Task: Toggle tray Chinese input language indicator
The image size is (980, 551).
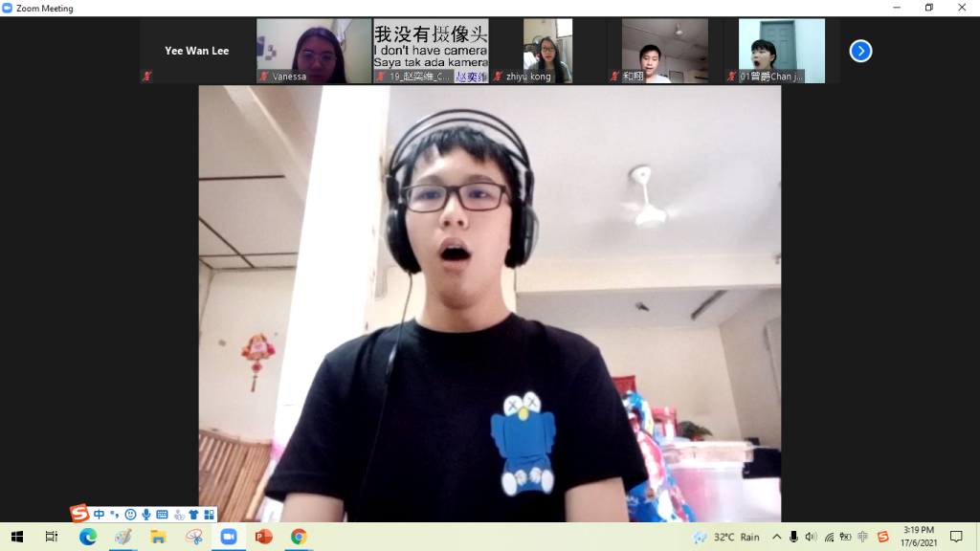Action: click(x=863, y=537)
